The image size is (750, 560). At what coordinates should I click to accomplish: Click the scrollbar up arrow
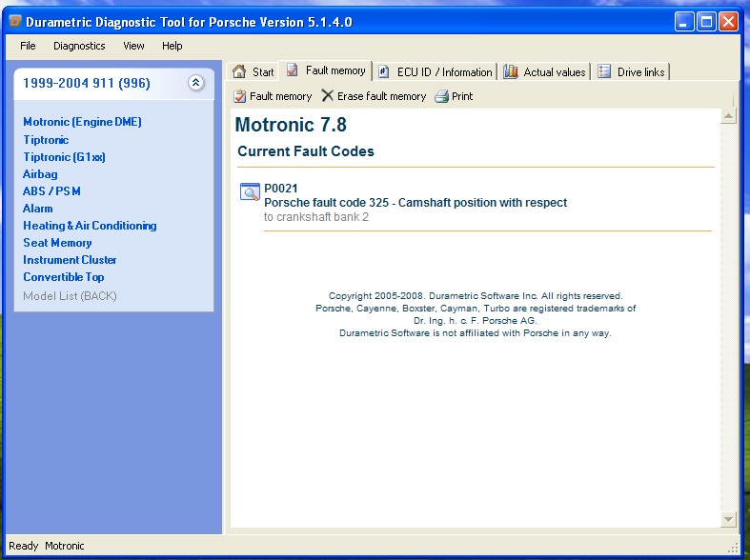coord(728,116)
